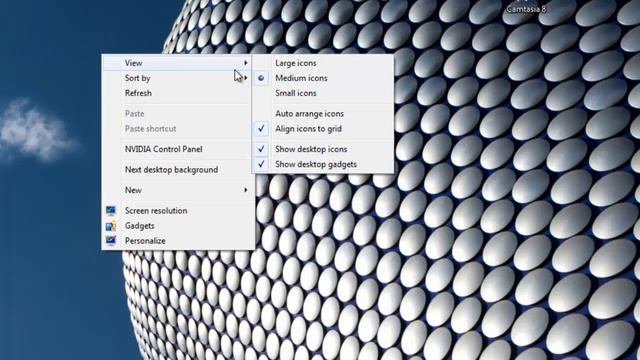
Task: Select Small icons view
Action: [323, 93]
